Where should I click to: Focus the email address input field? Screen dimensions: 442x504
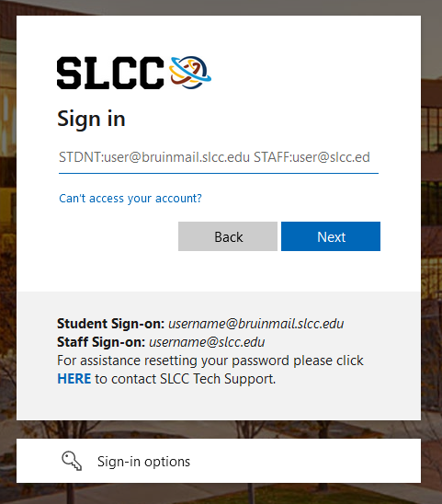(219, 157)
